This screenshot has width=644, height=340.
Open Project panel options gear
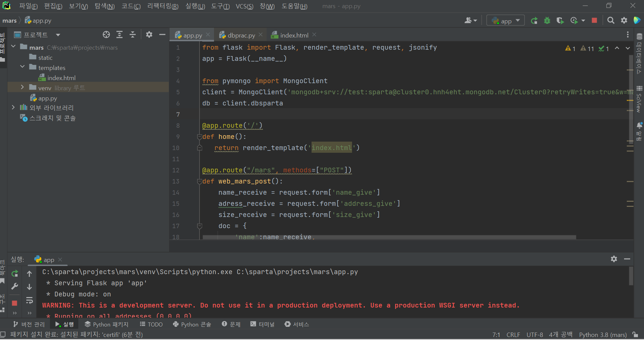pyautogui.click(x=149, y=34)
